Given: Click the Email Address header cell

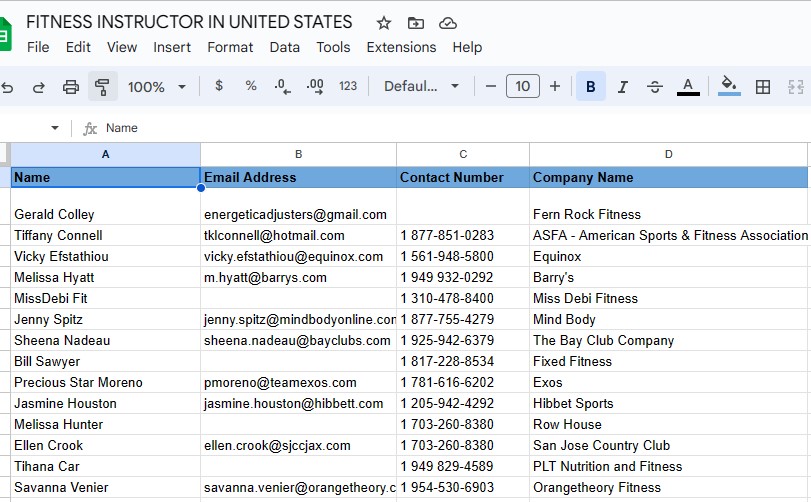Looking at the screenshot, I should [298, 177].
